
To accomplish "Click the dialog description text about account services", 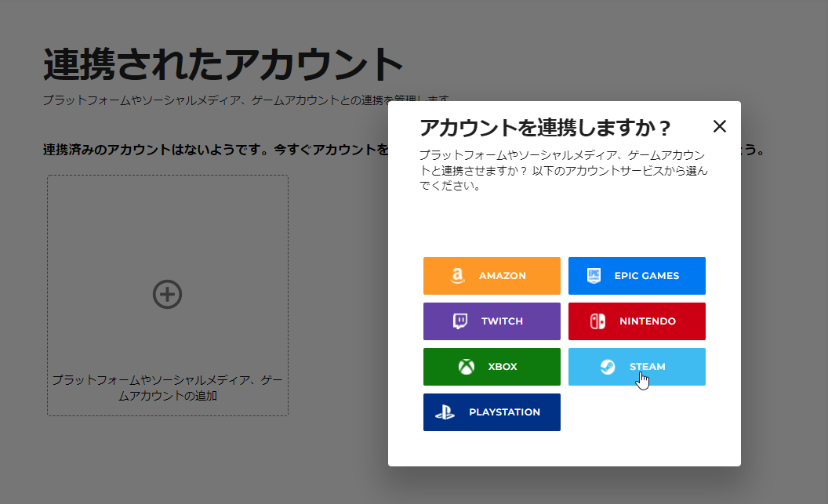I will pyautogui.click(x=563, y=170).
